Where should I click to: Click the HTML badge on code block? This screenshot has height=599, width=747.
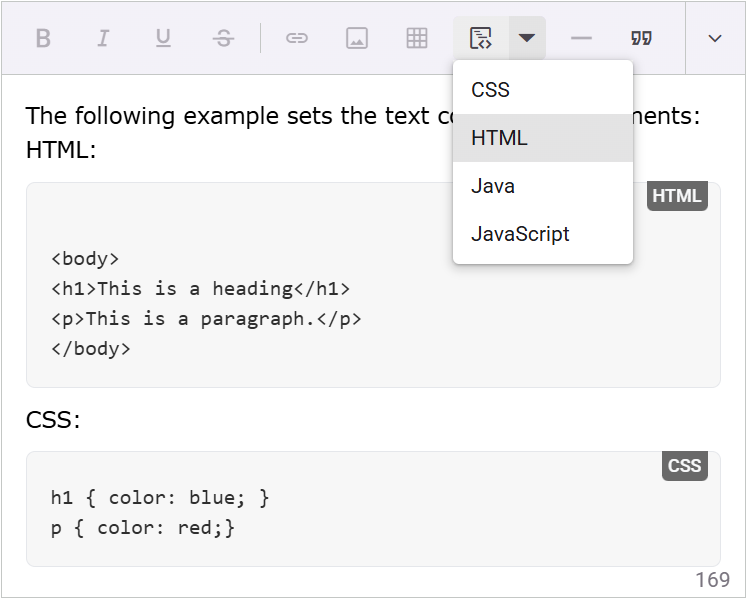(677, 196)
